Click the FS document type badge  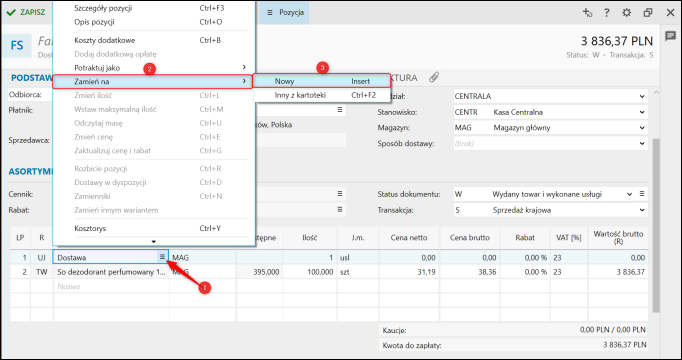click(17, 45)
